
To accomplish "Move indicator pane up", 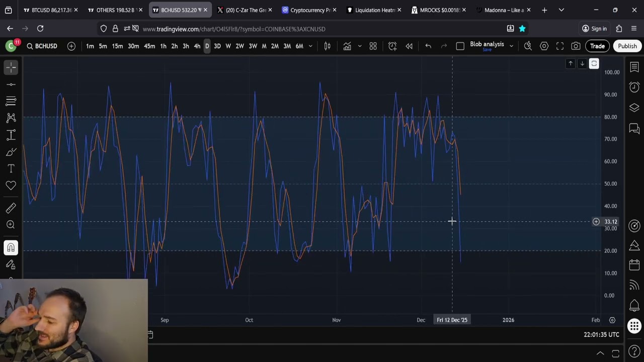I will [570, 64].
